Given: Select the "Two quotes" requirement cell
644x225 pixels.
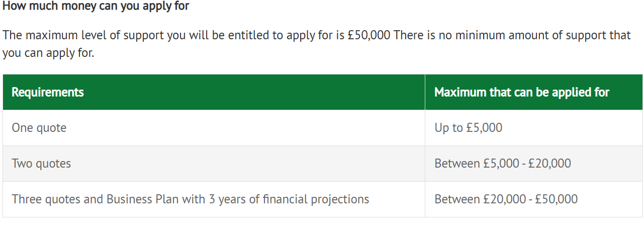Looking at the screenshot, I should click(x=41, y=164).
